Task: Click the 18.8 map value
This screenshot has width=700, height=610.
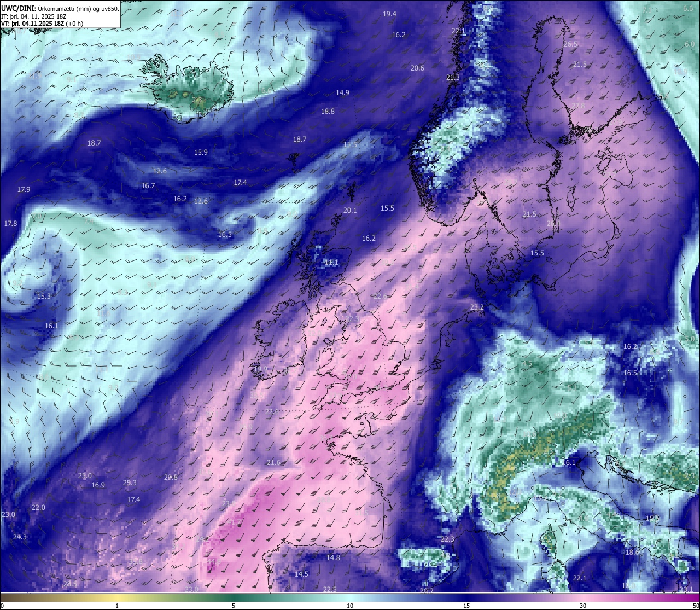Action: 328,112
